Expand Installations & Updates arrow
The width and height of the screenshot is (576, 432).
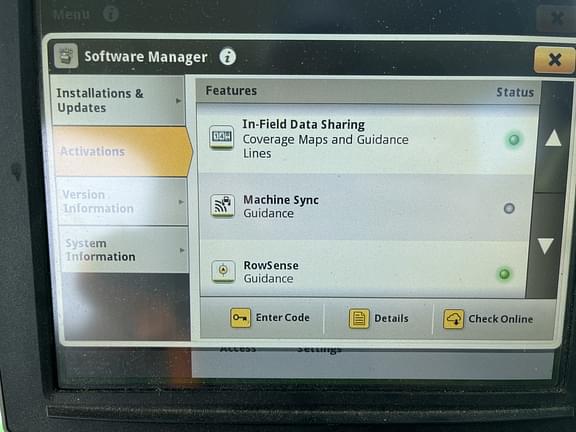point(179,101)
